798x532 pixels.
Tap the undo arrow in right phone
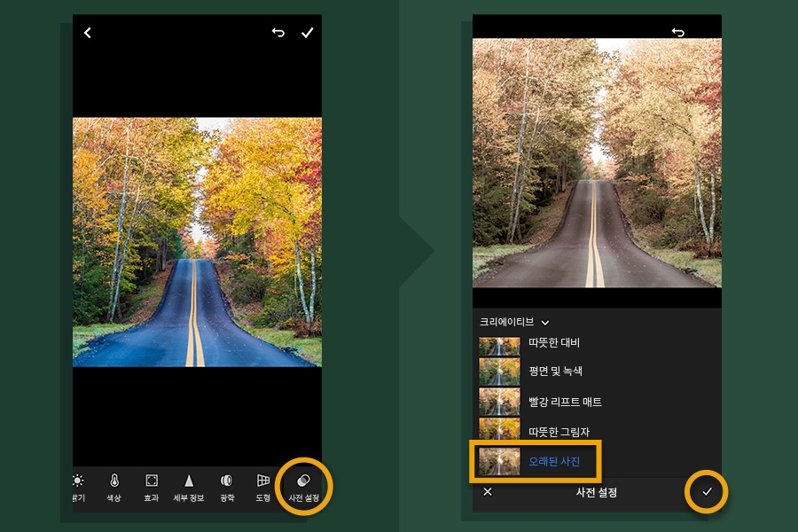[678, 33]
